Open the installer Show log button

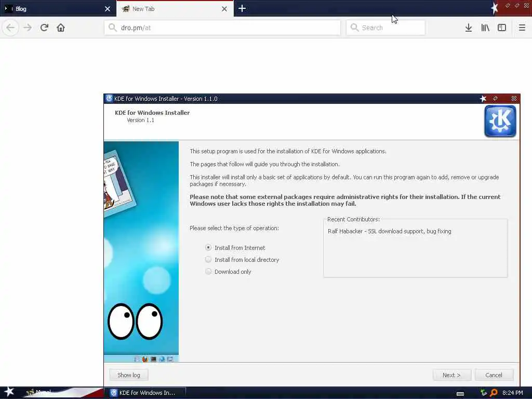click(x=129, y=375)
